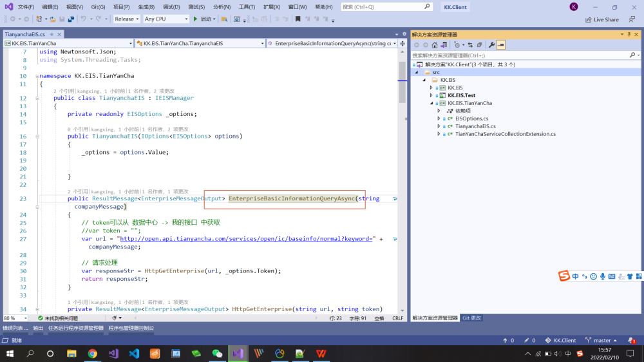Viewport: 644px width, 362px height.
Task: Toggle the Preview Selected Items icon
Action: (x=501, y=45)
